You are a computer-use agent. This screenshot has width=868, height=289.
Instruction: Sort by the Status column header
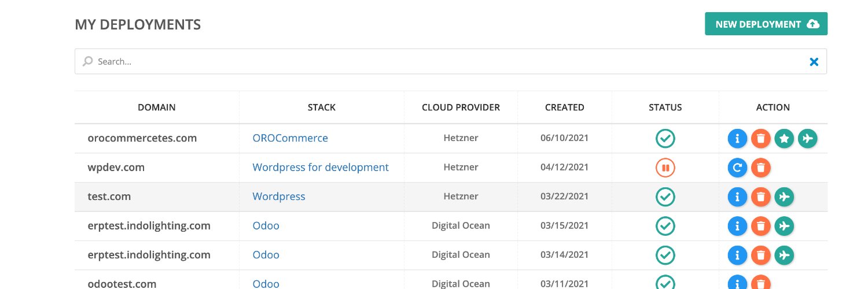[x=665, y=108]
